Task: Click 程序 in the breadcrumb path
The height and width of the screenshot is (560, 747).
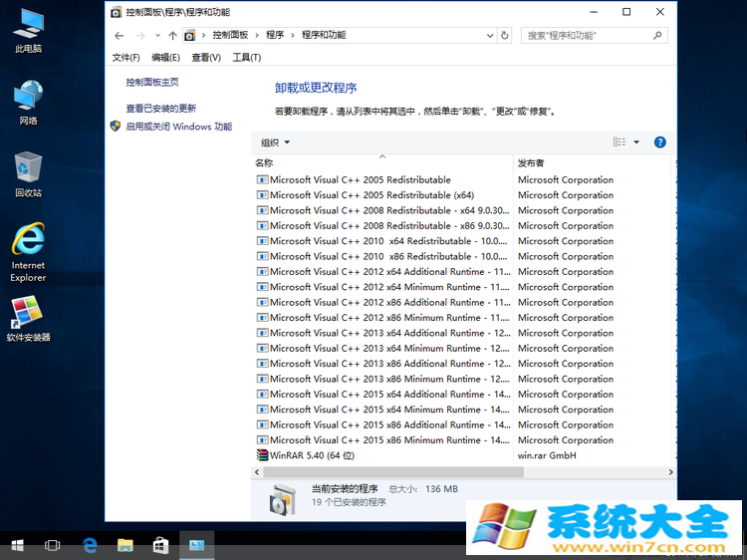Action: tap(275, 35)
